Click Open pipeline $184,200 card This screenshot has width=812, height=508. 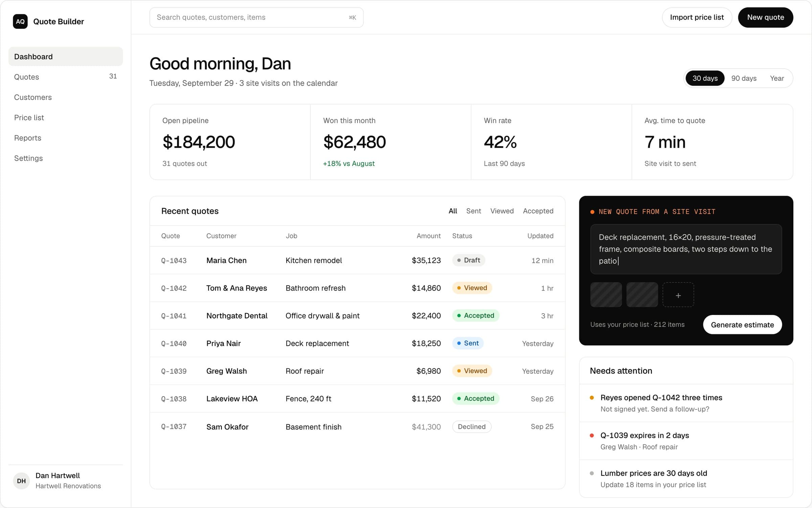pos(230,142)
